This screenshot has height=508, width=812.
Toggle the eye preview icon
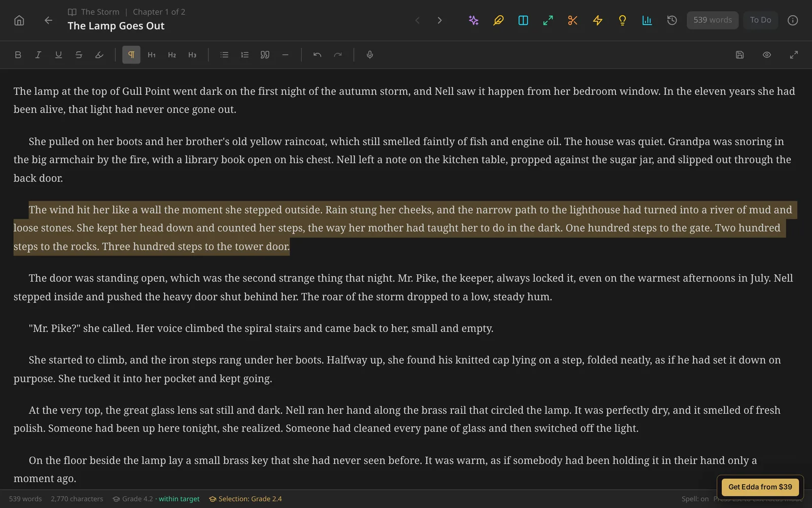pos(767,55)
